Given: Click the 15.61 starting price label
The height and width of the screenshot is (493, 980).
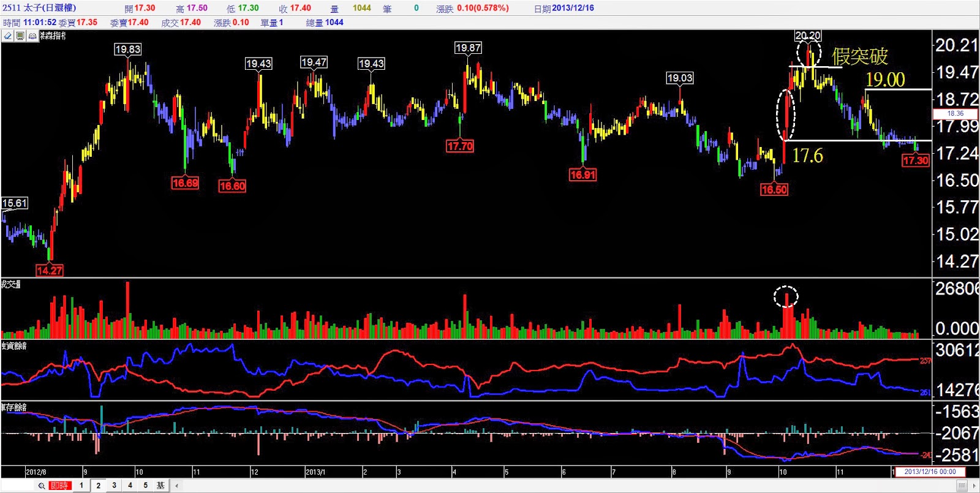Looking at the screenshot, I should [15, 203].
